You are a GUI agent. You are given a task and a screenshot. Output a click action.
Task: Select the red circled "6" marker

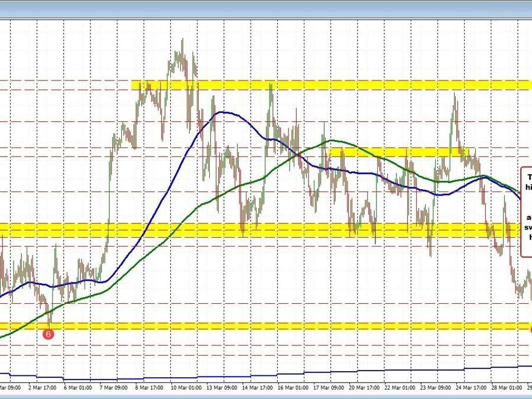[49, 333]
